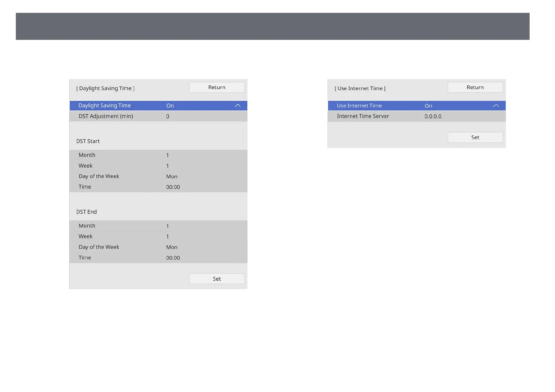555x392 pixels.
Task: Change the DST End day value Mon
Action: [x=172, y=247]
